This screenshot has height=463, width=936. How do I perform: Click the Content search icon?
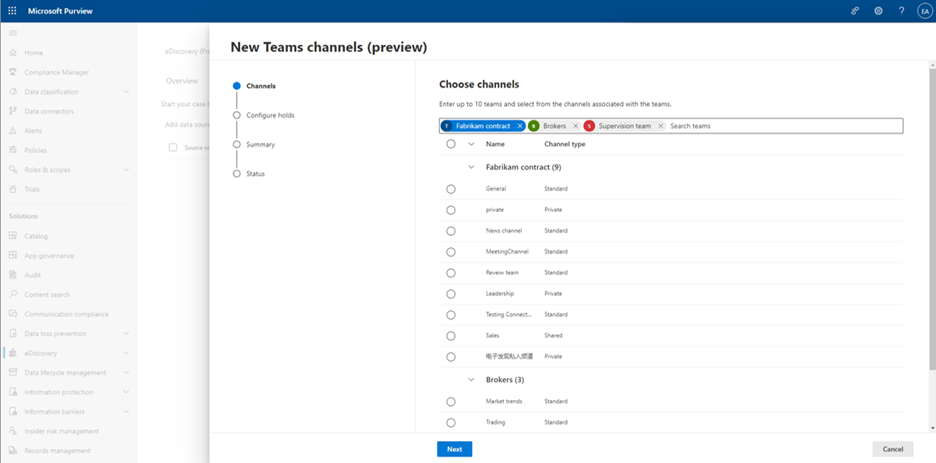[13, 295]
